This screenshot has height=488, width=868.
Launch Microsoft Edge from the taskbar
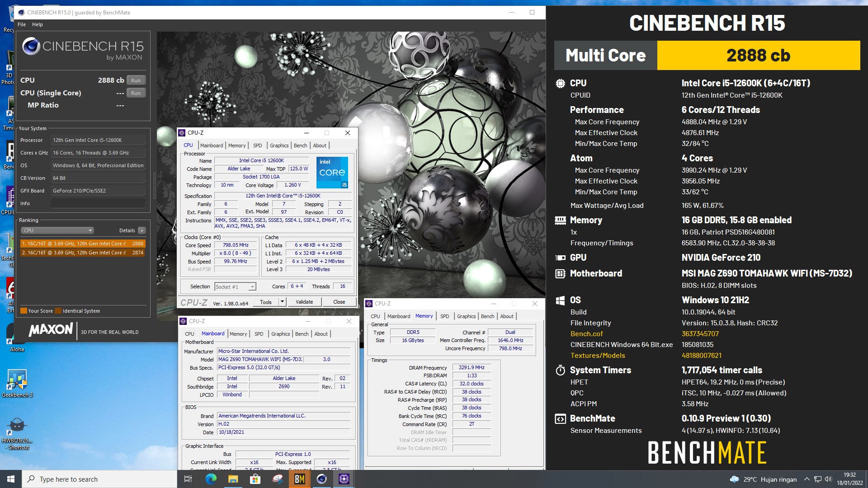(x=211, y=479)
